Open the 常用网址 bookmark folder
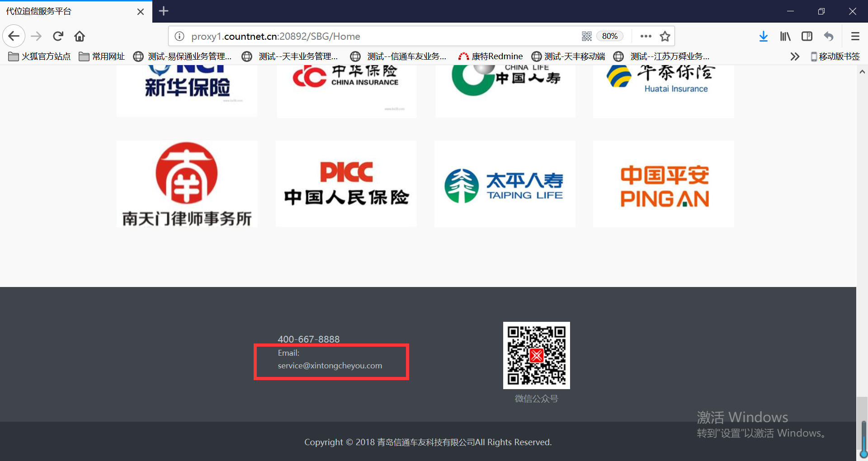 click(102, 56)
